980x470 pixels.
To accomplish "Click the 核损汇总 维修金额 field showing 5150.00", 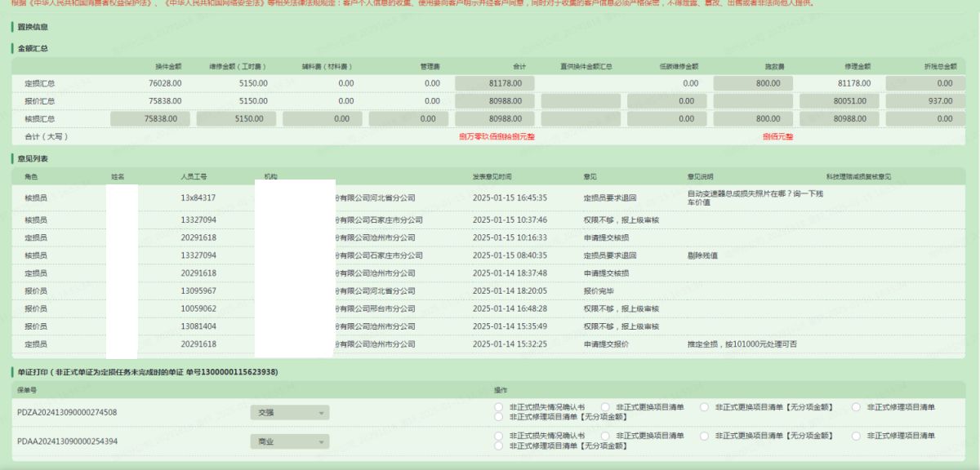I will (x=235, y=118).
